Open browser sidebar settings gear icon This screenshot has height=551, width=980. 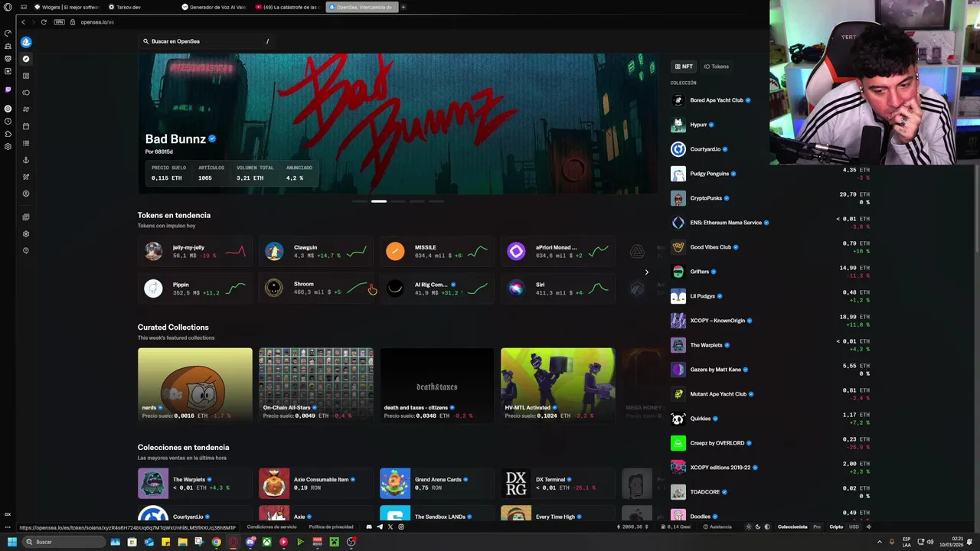click(x=8, y=146)
